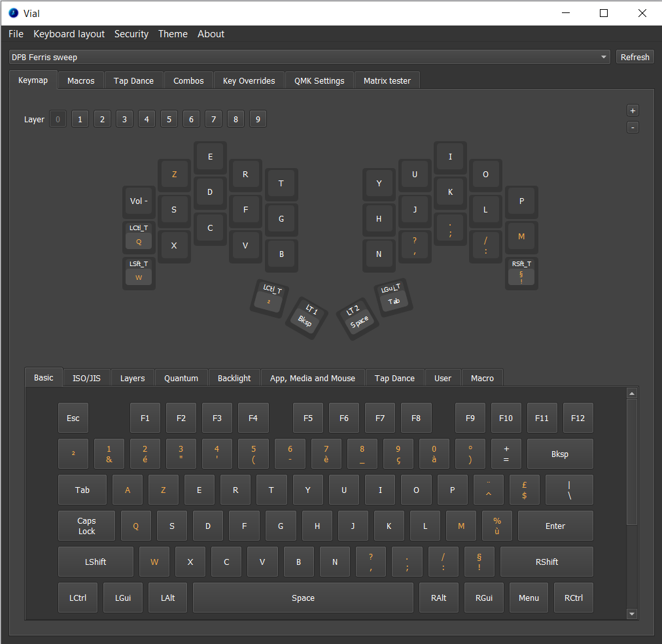Open the App, Media and Mouse tab
This screenshot has height=644, width=662.
tap(312, 378)
